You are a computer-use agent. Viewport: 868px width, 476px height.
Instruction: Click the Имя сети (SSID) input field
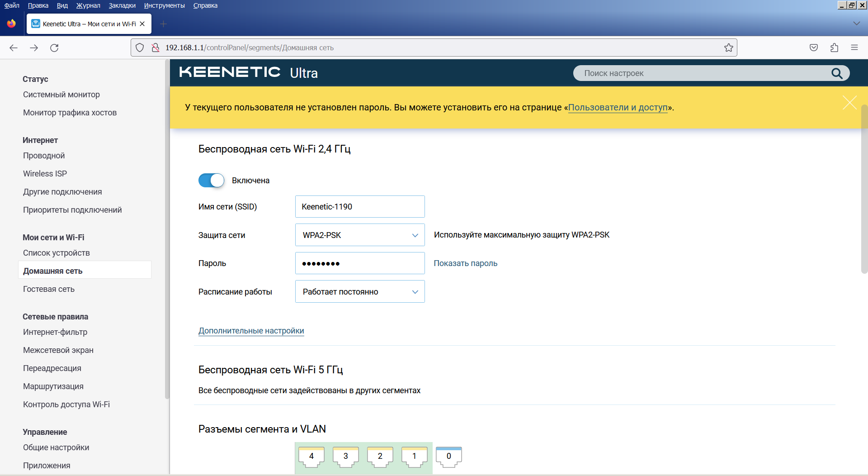(x=360, y=206)
